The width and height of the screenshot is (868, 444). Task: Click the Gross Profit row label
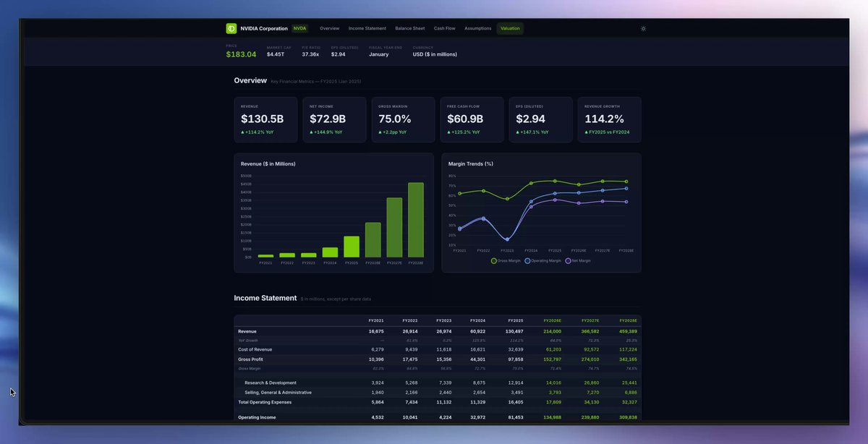[251, 359]
